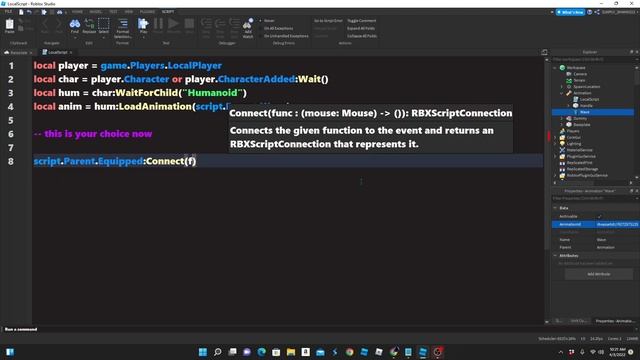Click the undo arrow in quick access bar
Screen dimensions: 640x360
[x=29, y=12]
